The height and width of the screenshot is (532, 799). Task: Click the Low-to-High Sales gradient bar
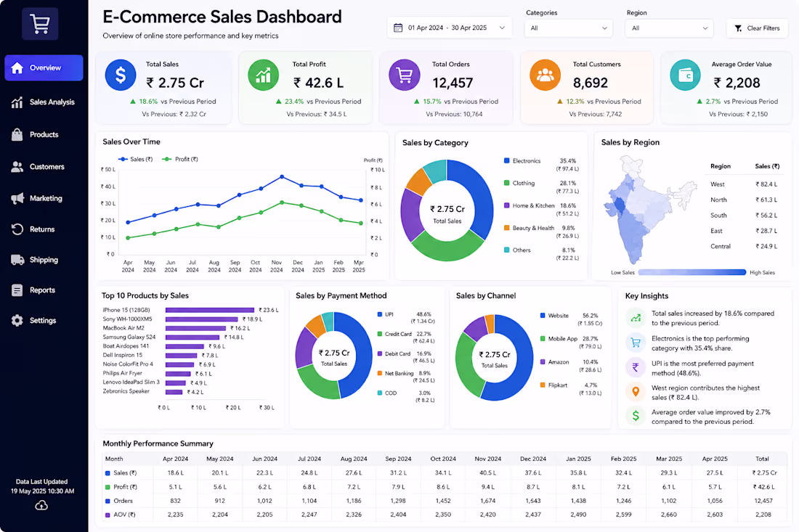692,272
